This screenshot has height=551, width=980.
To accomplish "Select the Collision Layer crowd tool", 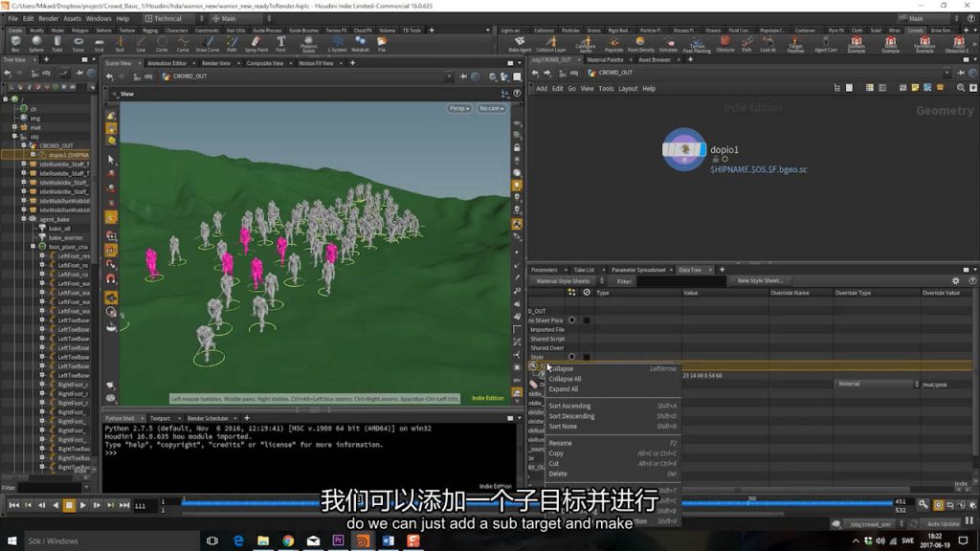I will 551,44.
